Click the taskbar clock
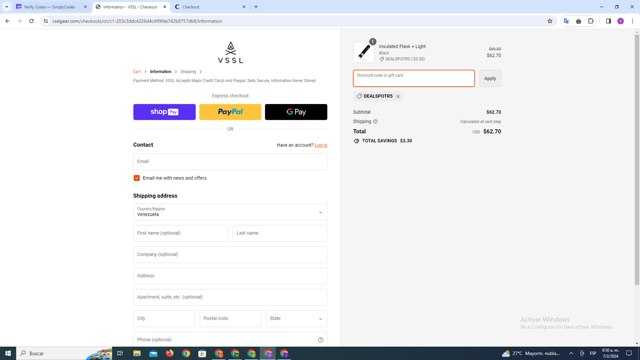The width and height of the screenshot is (640, 360). coord(611,353)
